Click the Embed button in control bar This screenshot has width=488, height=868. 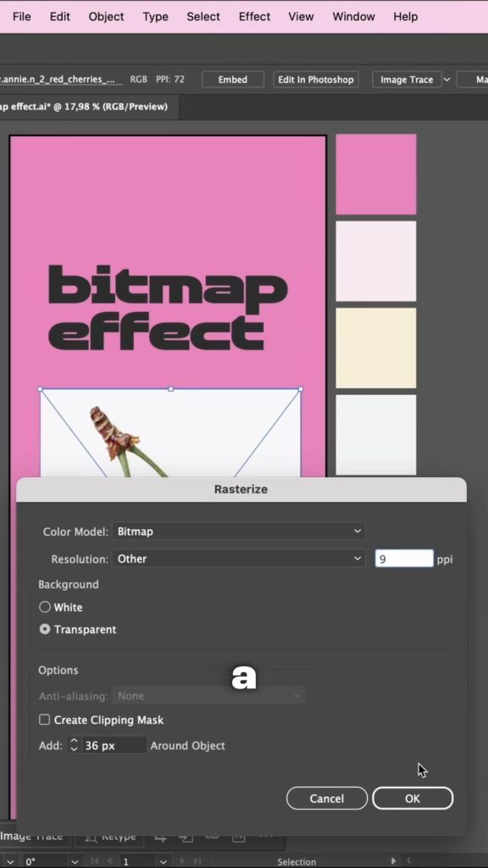(x=233, y=79)
